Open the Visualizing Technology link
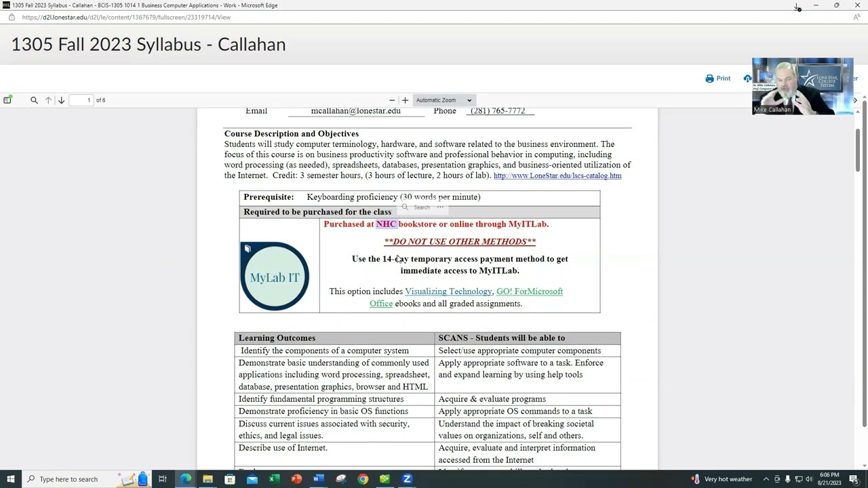The image size is (868, 488). tap(448, 291)
